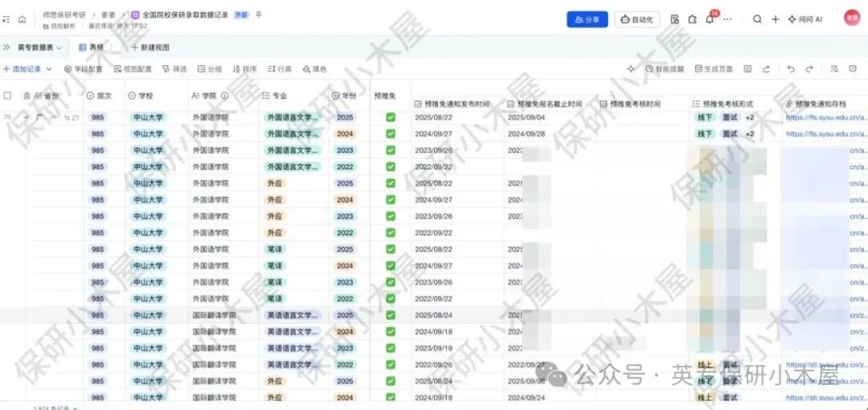Open the 年份 column header menu

[x=344, y=96]
